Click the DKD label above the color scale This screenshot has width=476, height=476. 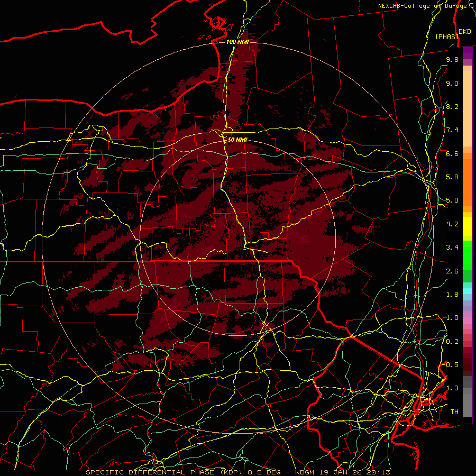(464, 32)
